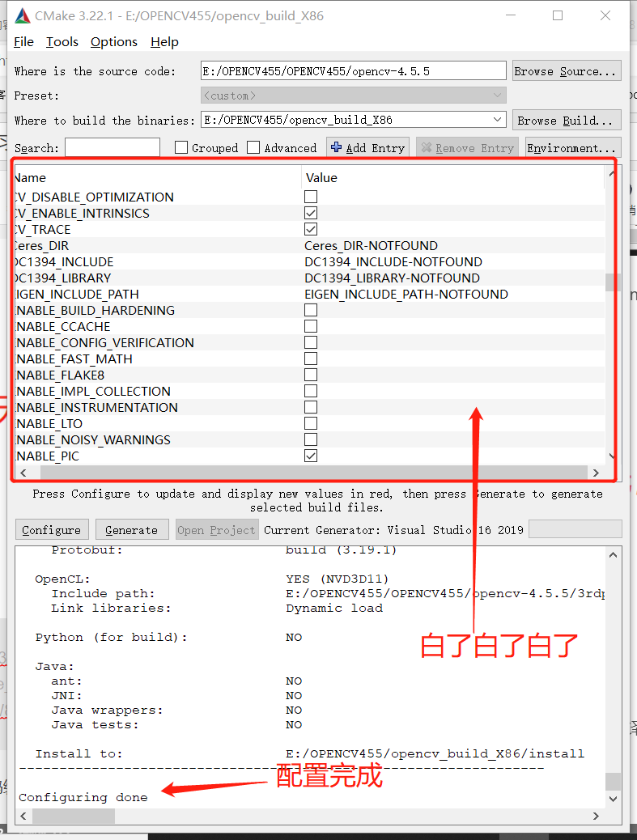Click variable list scroll-left arrow
637x840 pixels.
point(23,473)
